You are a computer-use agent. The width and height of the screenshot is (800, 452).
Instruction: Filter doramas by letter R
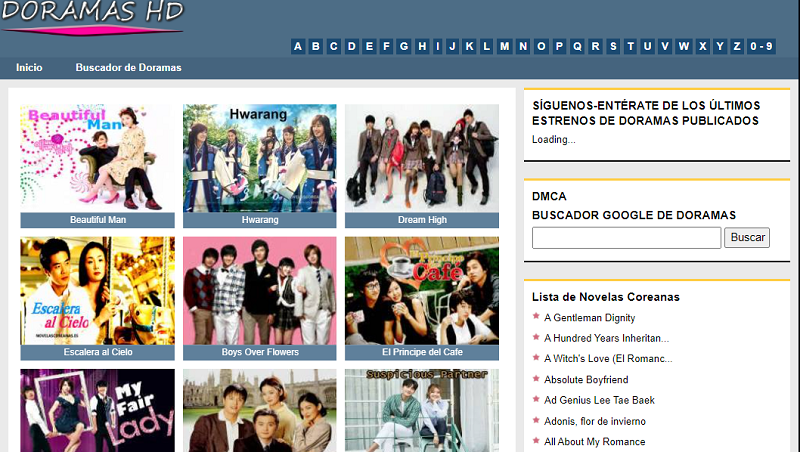[595, 46]
